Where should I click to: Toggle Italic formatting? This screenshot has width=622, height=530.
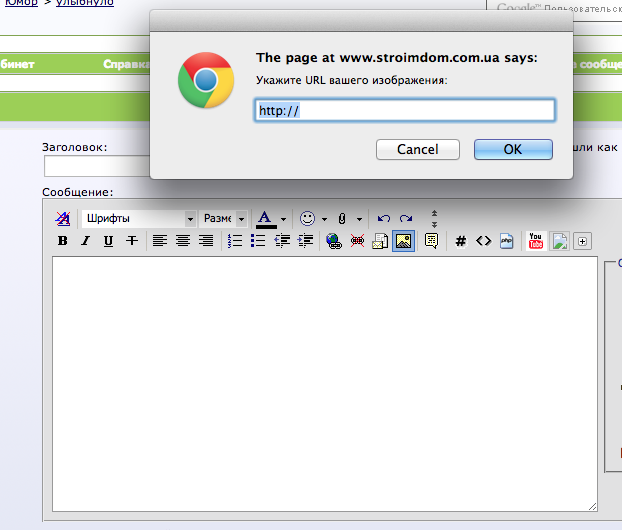coord(85,241)
